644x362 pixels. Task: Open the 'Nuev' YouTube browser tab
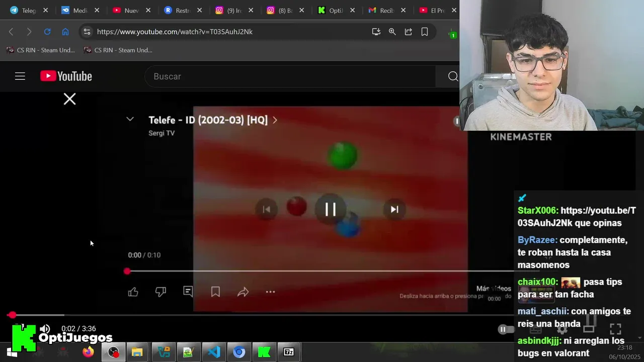click(126, 10)
